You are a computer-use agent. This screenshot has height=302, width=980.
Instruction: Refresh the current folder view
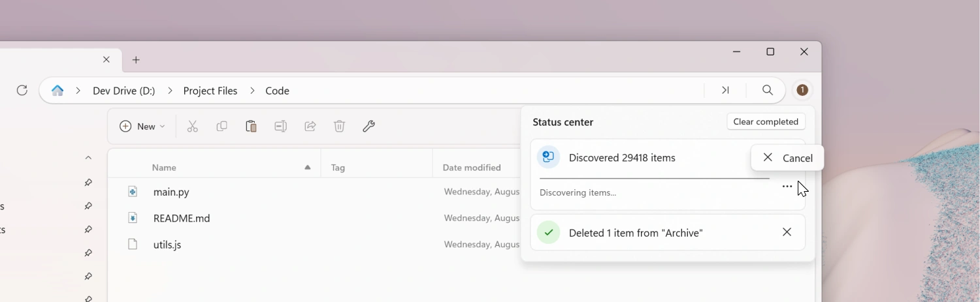point(22,91)
